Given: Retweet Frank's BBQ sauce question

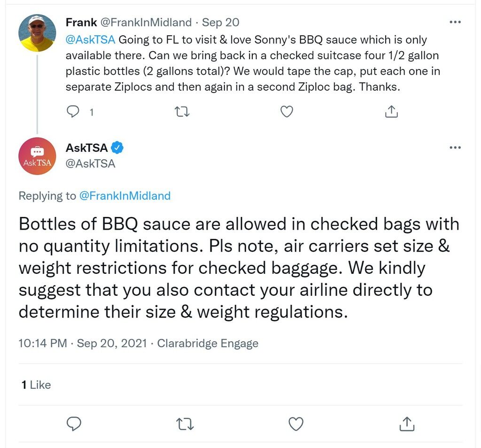Looking at the screenshot, I should click(x=182, y=112).
